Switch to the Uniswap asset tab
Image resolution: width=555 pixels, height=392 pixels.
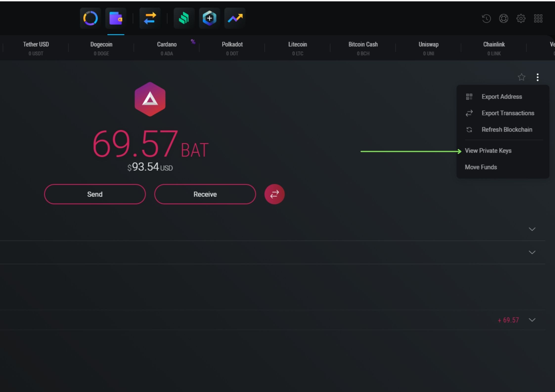point(429,48)
